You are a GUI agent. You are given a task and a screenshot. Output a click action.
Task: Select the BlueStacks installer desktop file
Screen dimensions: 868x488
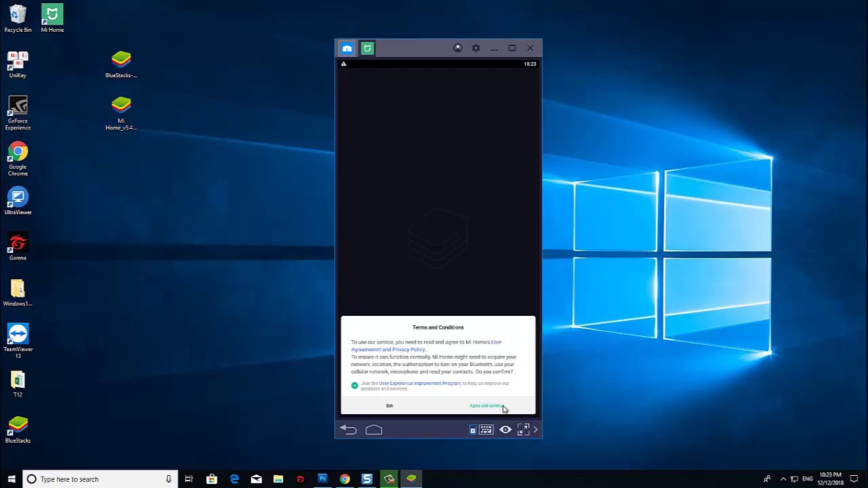[121, 64]
